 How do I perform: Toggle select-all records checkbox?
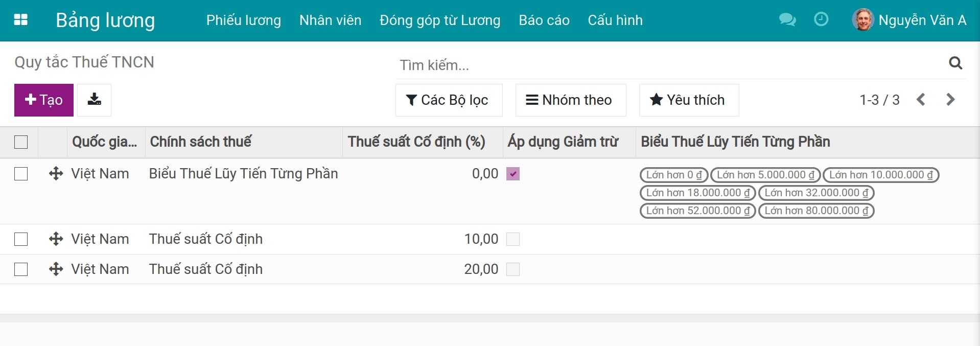pyautogui.click(x=20, y=142)
